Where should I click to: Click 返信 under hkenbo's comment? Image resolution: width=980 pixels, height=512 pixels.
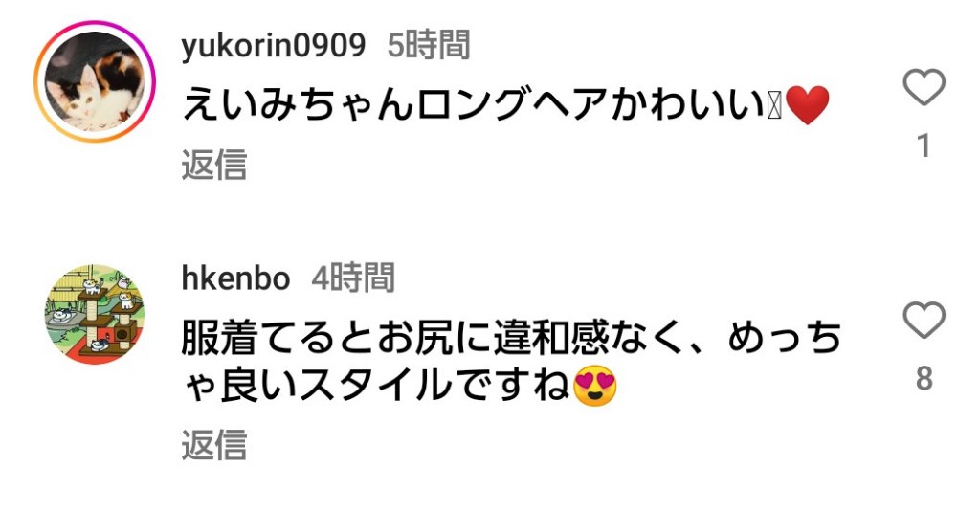point(214,444)
